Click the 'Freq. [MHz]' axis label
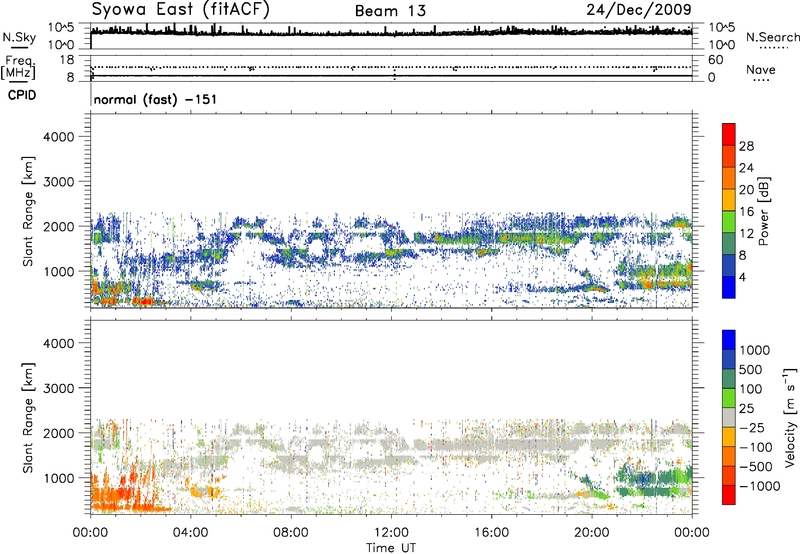 [18, 68]
